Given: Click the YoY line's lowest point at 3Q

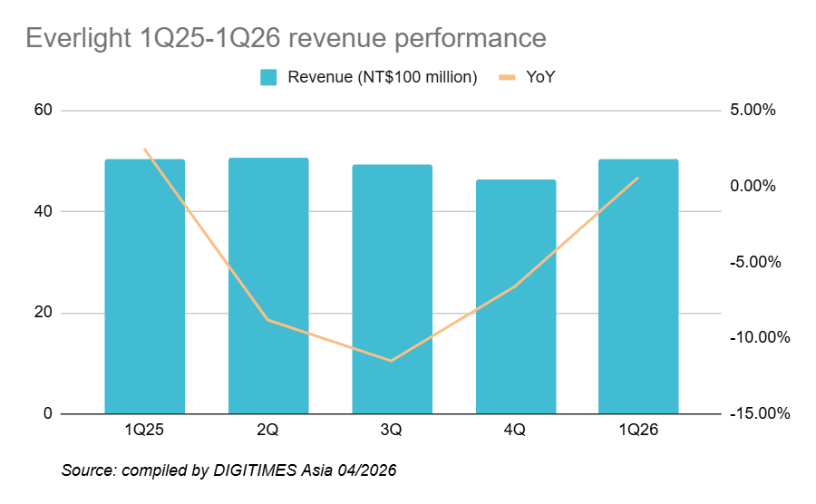Looking at the screenshot, I should tap(392, 361).
